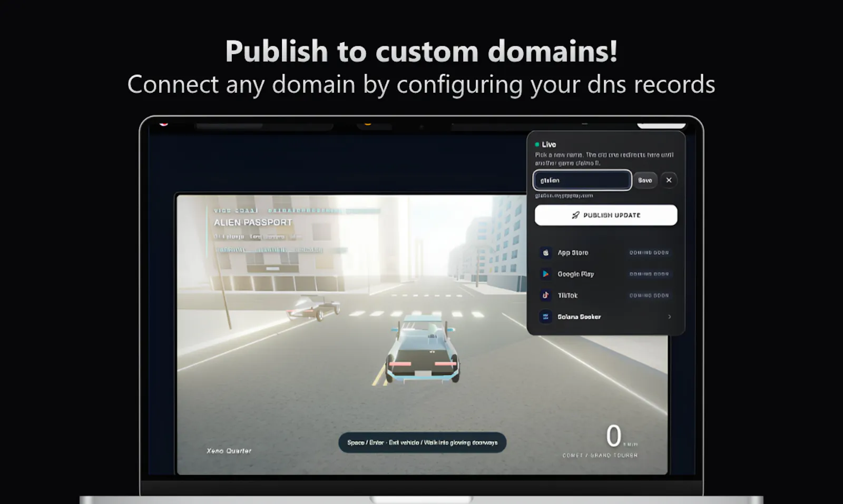Click the speed readout showing 0
Viewport: 843px width, 504px height.
click(613, 436)
